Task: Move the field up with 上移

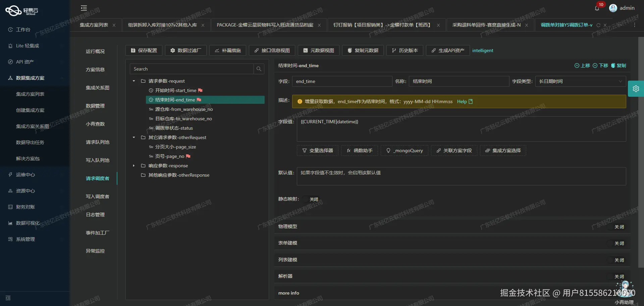Action: click(582, 65)
